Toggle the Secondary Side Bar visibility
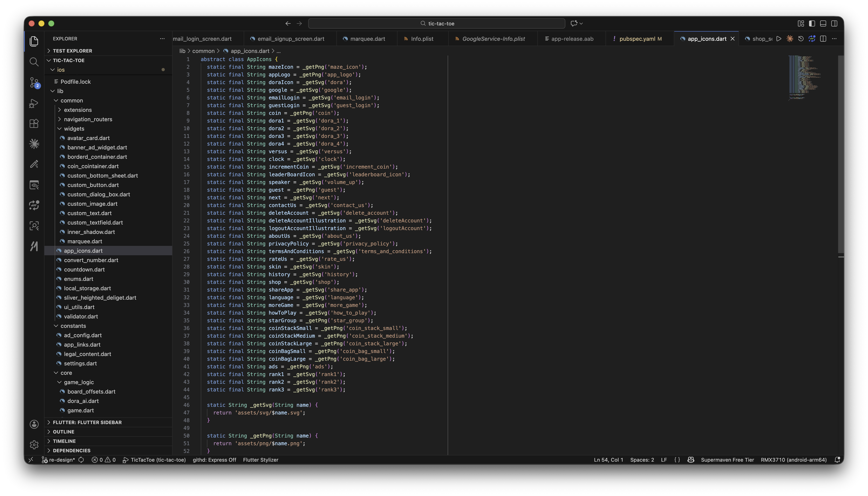868x496 pixels. point(834,23)
